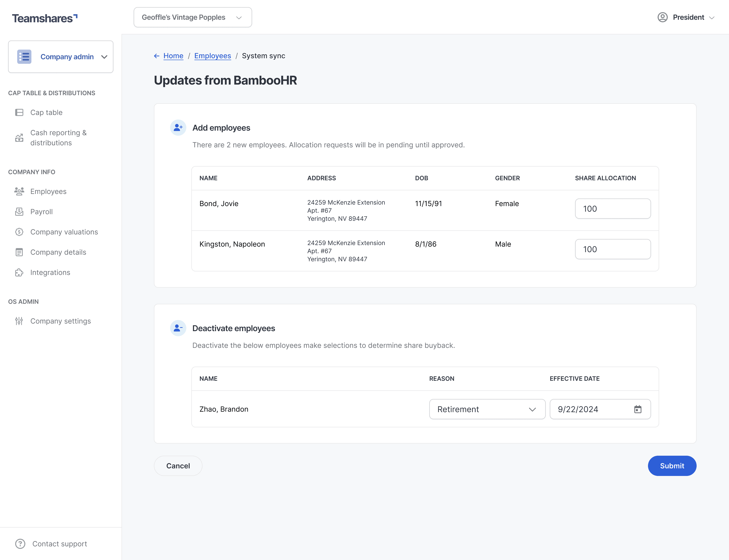
Task: Click the Contact support question mark icon
Action: (20, 544)
